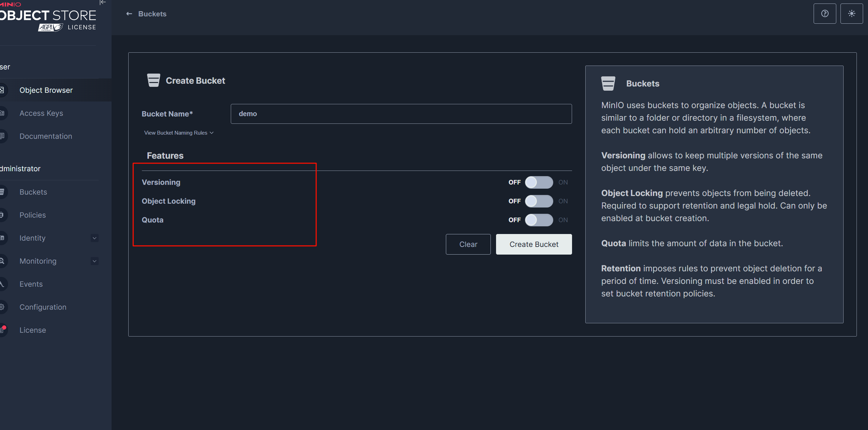The width and height of the screenshot is (868, 430).
Task: Click the Bucket Name* label
Action: pyautogui.click(x=167, y=114)
